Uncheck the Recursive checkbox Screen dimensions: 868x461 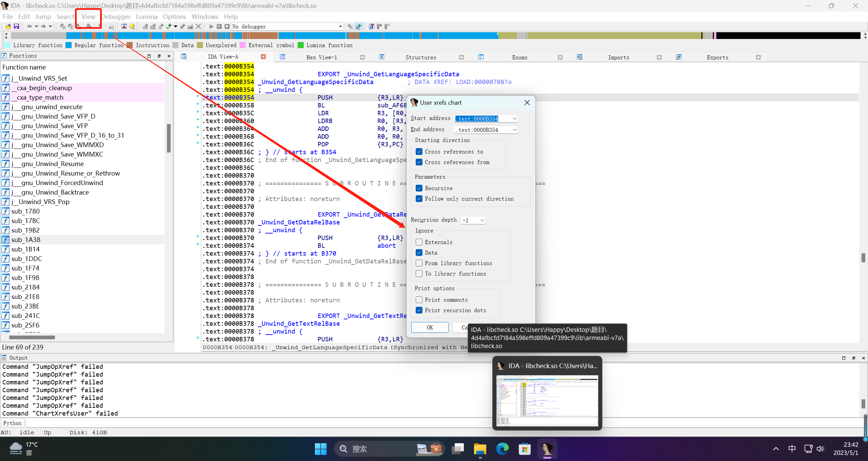tap(419, 188)
